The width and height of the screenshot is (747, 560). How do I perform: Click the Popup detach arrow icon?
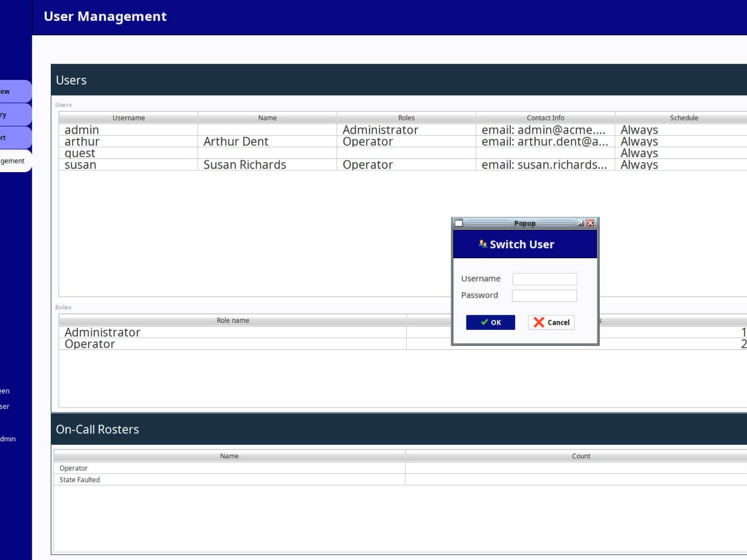580,223
